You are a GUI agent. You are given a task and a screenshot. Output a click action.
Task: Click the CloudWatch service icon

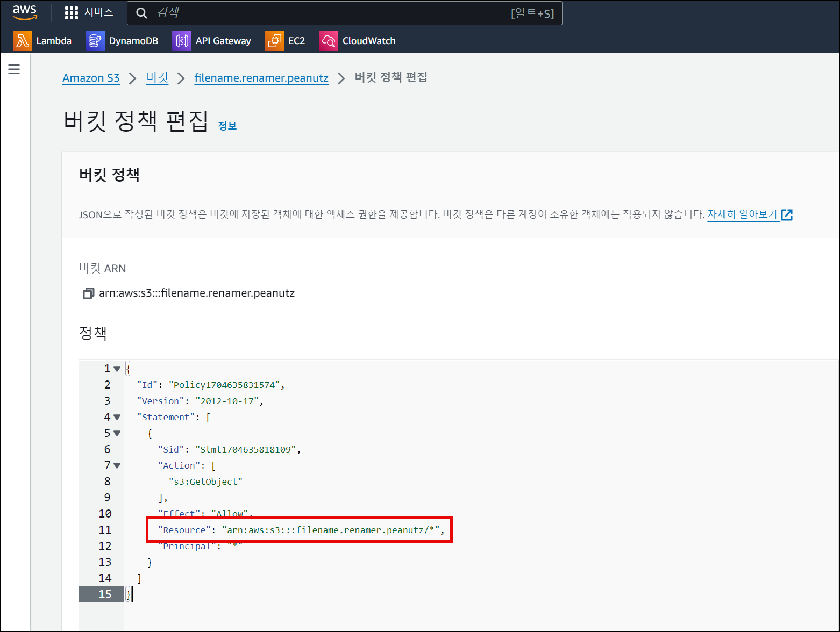pyautogui.click(x=328, y=41)
